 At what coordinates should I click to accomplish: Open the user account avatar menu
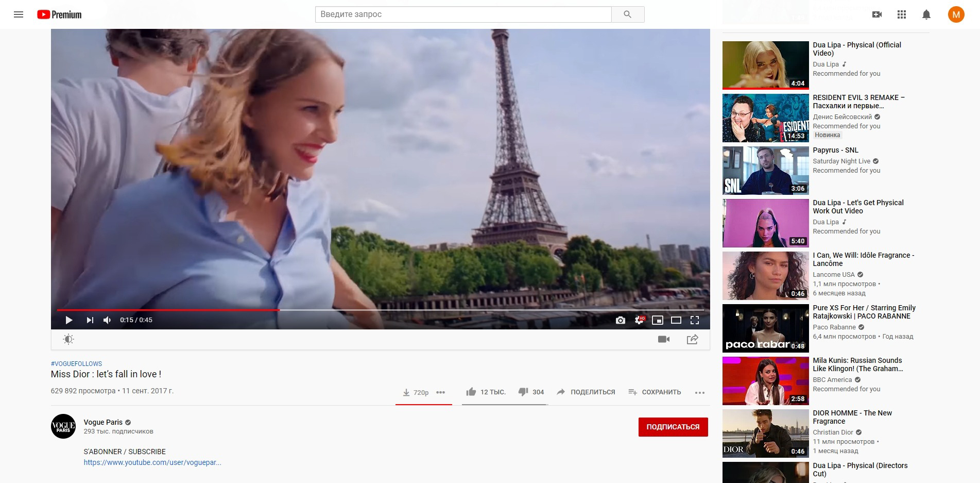956,14
